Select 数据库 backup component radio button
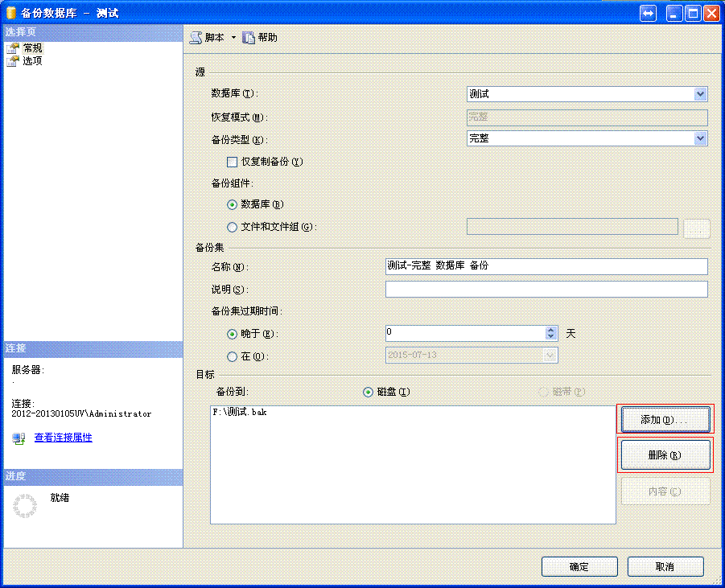 click(233, 204)
